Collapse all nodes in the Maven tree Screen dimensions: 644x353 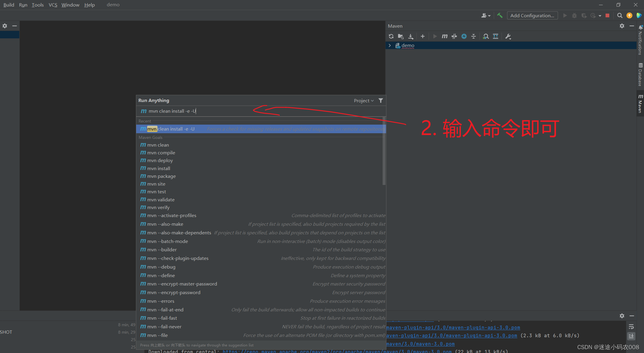[x=474, y=36]
